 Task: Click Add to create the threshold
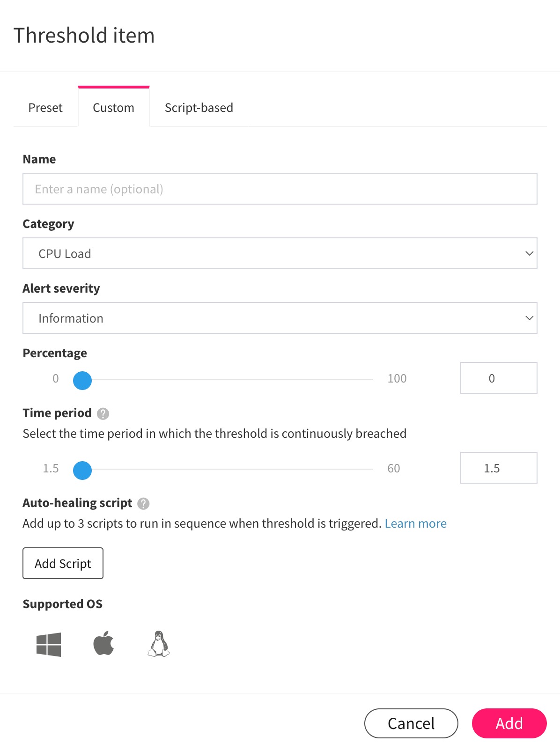(509, 723)
